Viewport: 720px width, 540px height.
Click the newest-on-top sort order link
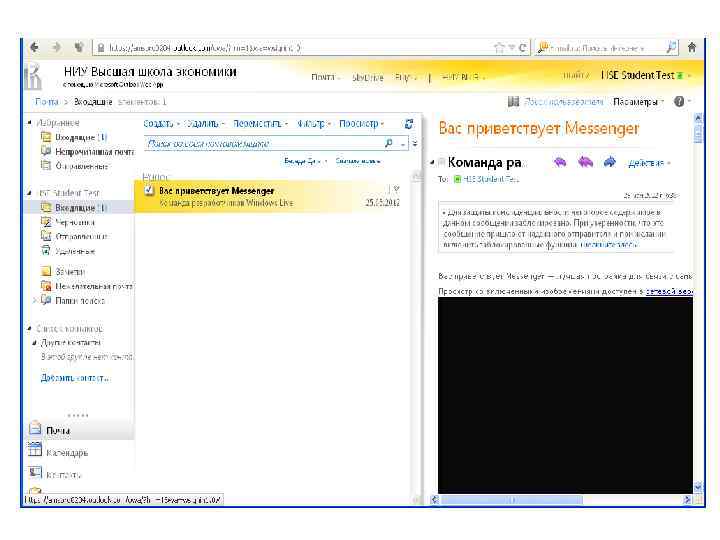coord(358,161)
